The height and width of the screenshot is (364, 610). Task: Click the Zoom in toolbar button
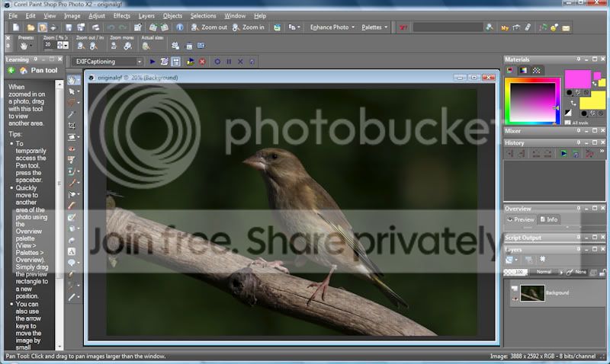point(248,27)
